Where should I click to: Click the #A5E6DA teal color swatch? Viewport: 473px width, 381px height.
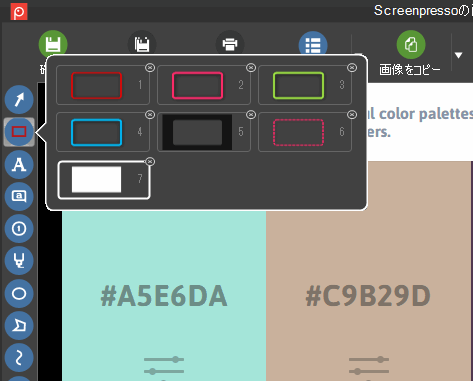164,295
